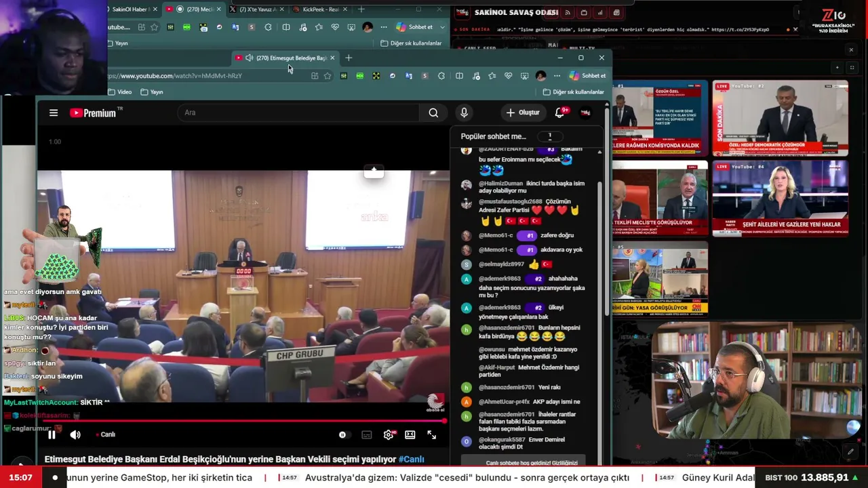Viewport: 868px width, 488px height.
Task: Open the front browser profile avatar
Action: click(540, 76)
